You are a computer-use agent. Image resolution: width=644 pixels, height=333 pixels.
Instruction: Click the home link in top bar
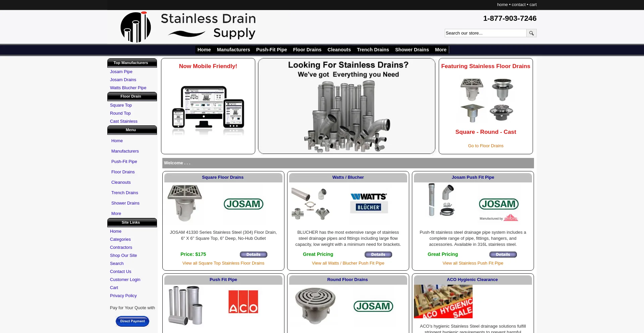(502, 5)
